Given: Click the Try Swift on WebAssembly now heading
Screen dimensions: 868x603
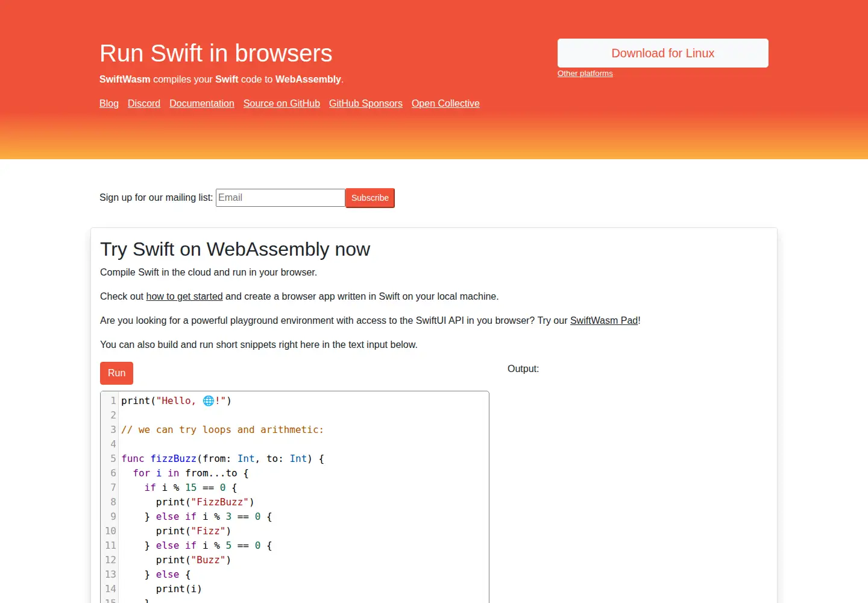Looking at the screenshot, I should pos(235,249).
